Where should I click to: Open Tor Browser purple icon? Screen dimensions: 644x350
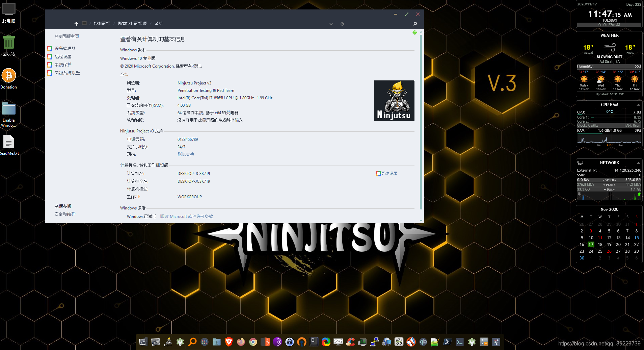coord(277,342)
